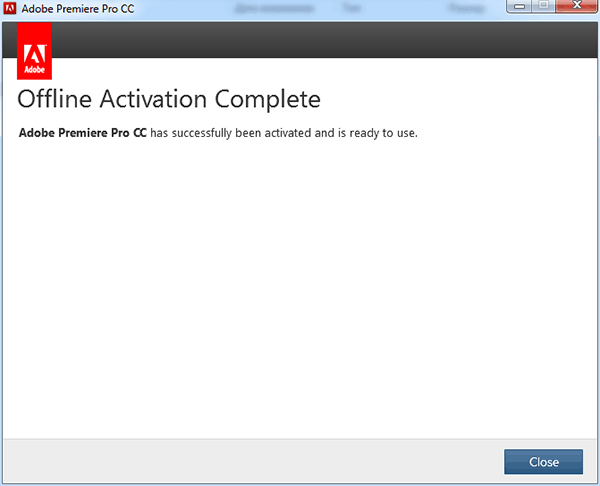Click the maximize button in the title bar
Viewport: 600px width, 486px height.
tap(543, 6)
